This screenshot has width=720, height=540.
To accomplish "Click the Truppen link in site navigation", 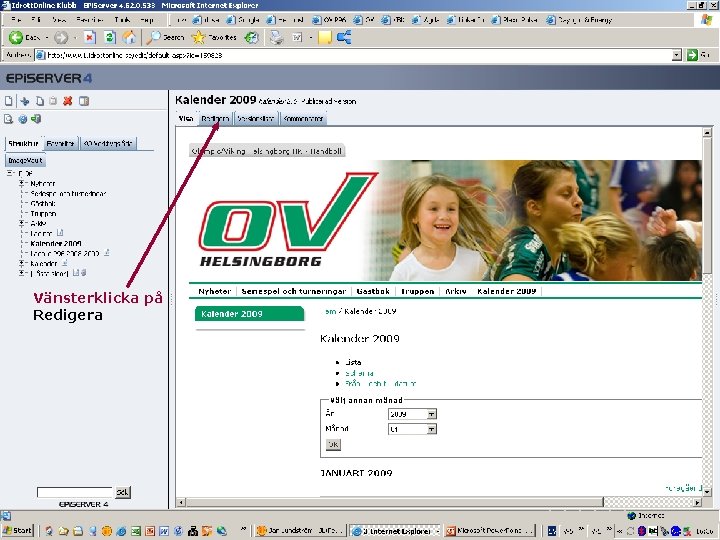I will point(417,291).
